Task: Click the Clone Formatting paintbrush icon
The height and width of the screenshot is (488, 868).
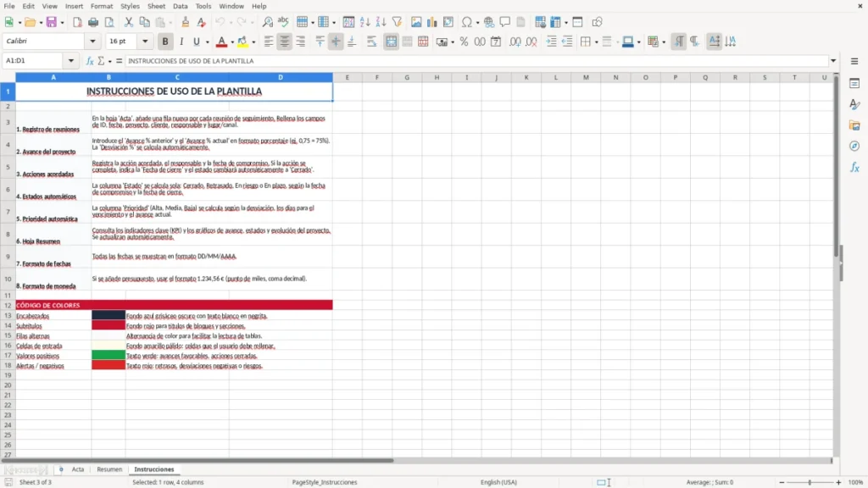Action: 185,22
